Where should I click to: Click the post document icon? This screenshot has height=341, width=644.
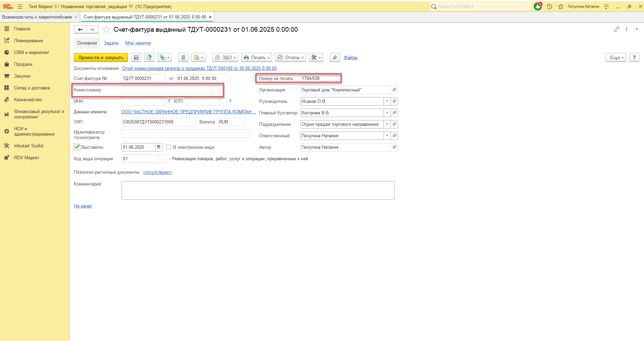coord(149,58)
